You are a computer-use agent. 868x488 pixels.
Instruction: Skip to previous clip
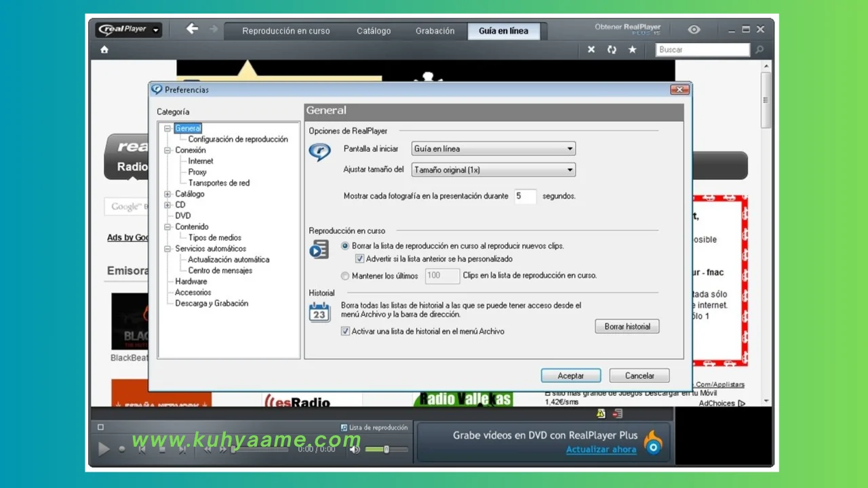click(x=142, y=449)
